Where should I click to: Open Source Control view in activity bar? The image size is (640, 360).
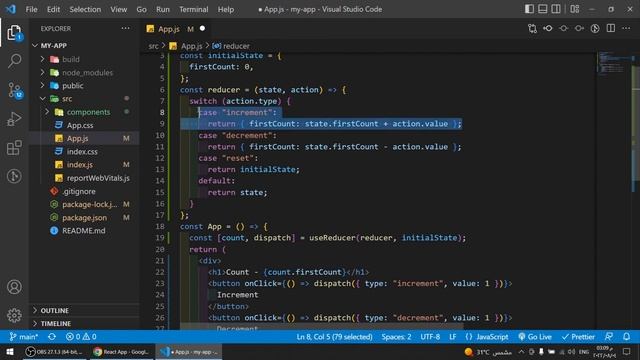(14, 90)
